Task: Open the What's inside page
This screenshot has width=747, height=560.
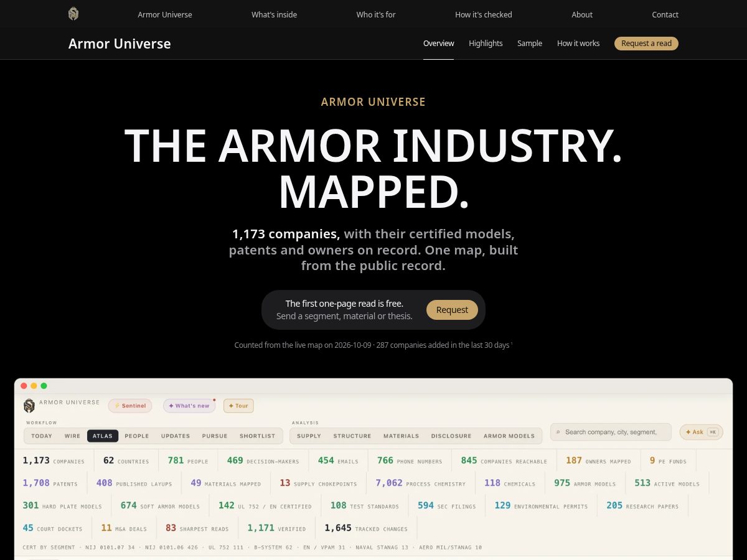Action: tap(275, 14)
